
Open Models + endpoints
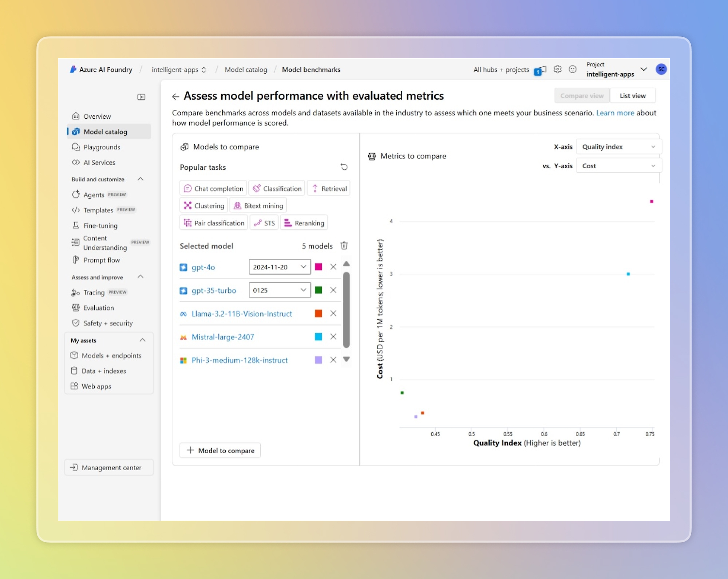point(109,355)
